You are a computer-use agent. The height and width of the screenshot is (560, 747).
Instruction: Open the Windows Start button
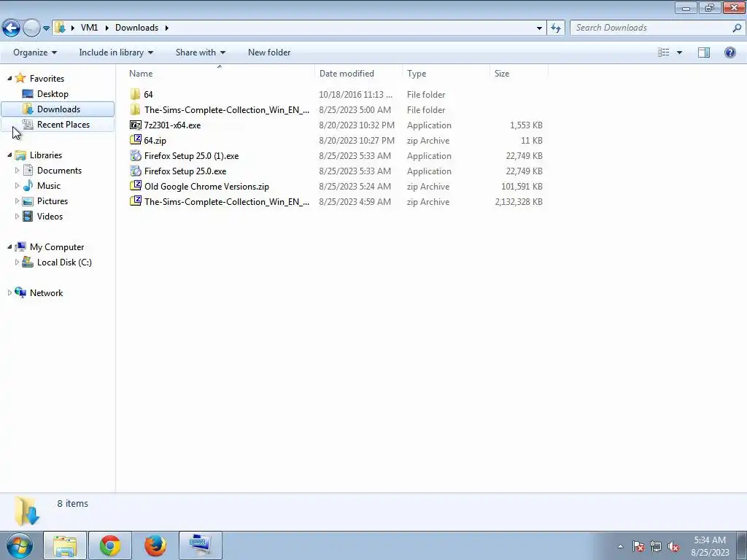pyautogui.click(x=19, y=545)
